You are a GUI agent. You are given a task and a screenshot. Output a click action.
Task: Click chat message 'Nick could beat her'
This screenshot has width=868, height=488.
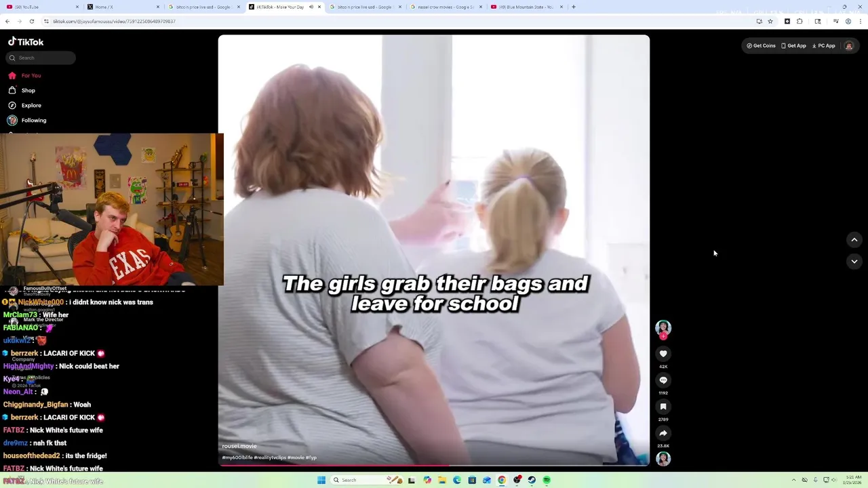pos(89,366)
